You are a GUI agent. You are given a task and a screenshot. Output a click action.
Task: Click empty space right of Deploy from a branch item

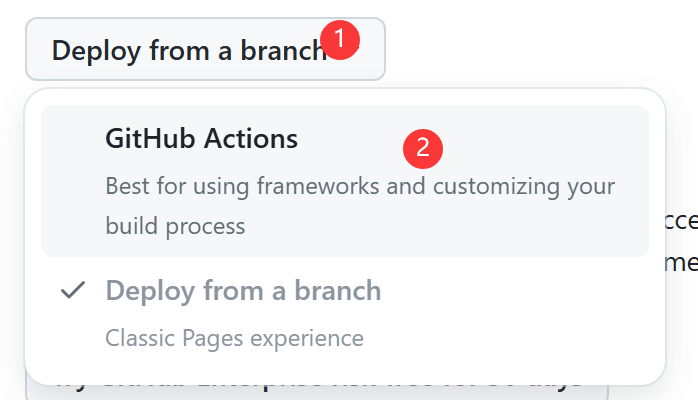coord(512,311)
